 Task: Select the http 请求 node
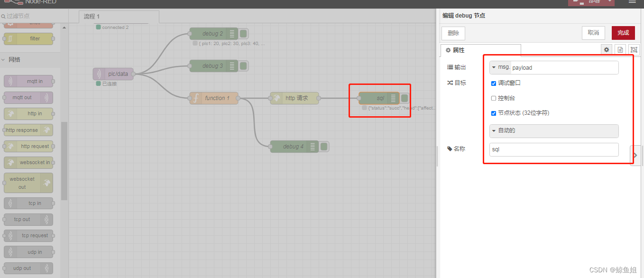pos(294,98)
